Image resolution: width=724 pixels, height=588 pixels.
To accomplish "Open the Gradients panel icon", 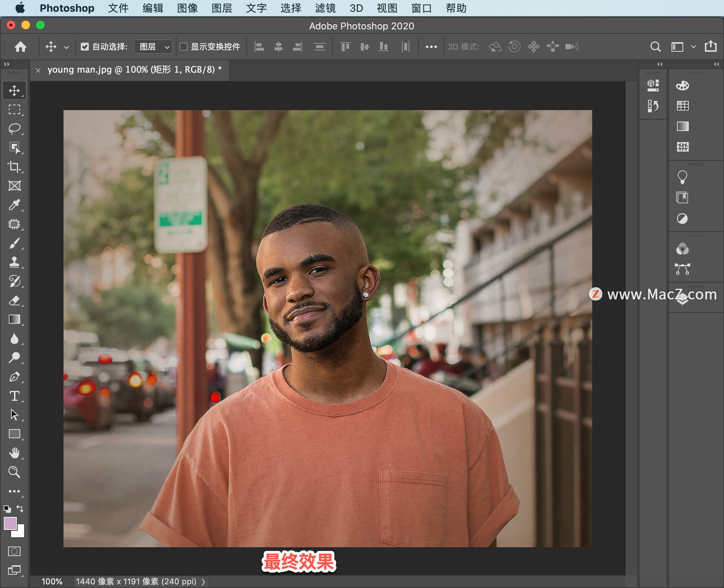I will pos(683,126).
